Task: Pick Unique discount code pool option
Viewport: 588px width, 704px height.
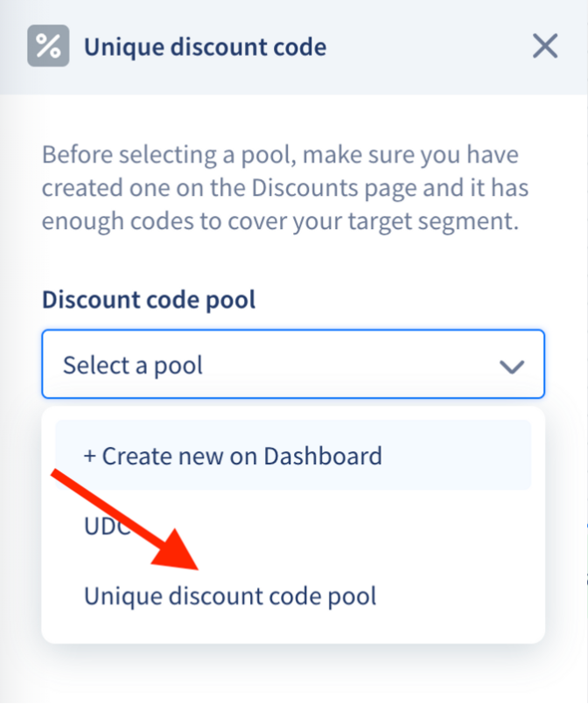Action: click(293, 596)
